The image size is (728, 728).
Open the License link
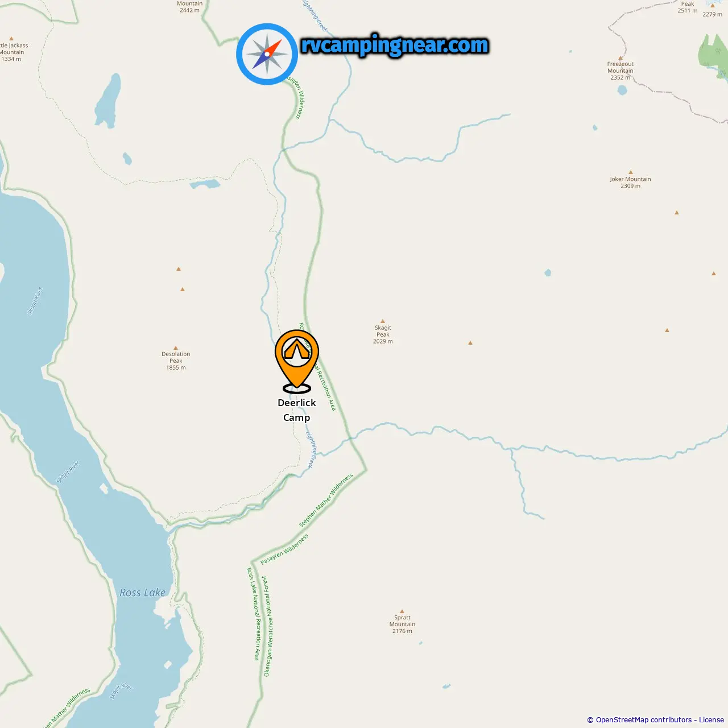(712, 719)
